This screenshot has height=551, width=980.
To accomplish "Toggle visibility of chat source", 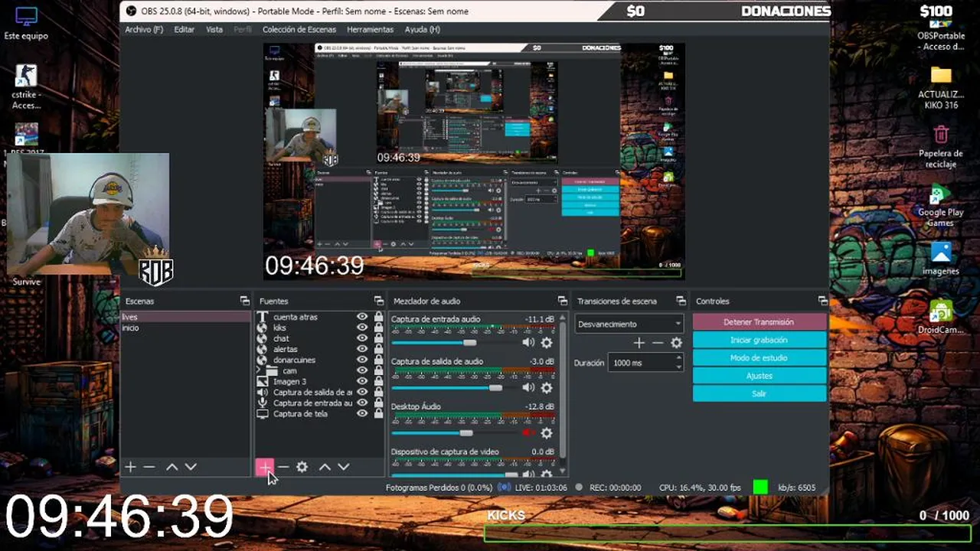I will click(x=362, y=338).
